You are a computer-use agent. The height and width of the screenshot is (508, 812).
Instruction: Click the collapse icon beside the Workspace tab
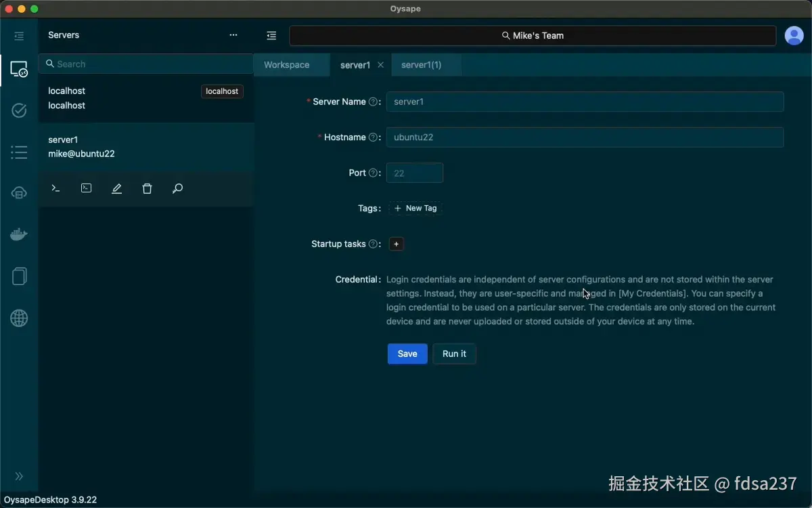271,35
